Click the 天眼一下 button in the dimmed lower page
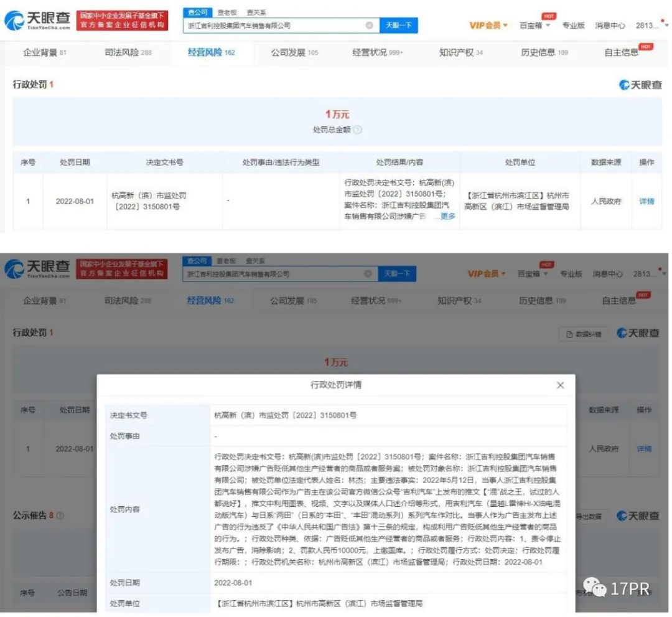Image resolution: width=672 pixels, height=617 pixels. (x=397, y=273)
